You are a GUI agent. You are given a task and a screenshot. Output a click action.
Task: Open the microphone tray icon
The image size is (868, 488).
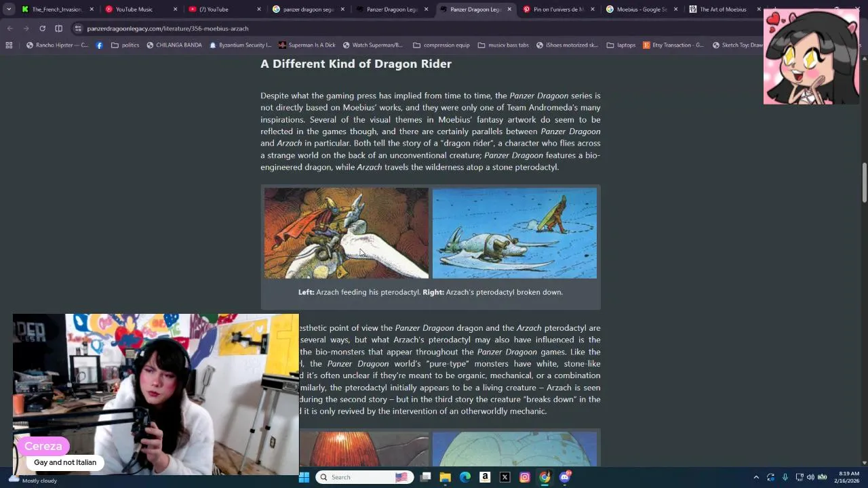[785, 477]
